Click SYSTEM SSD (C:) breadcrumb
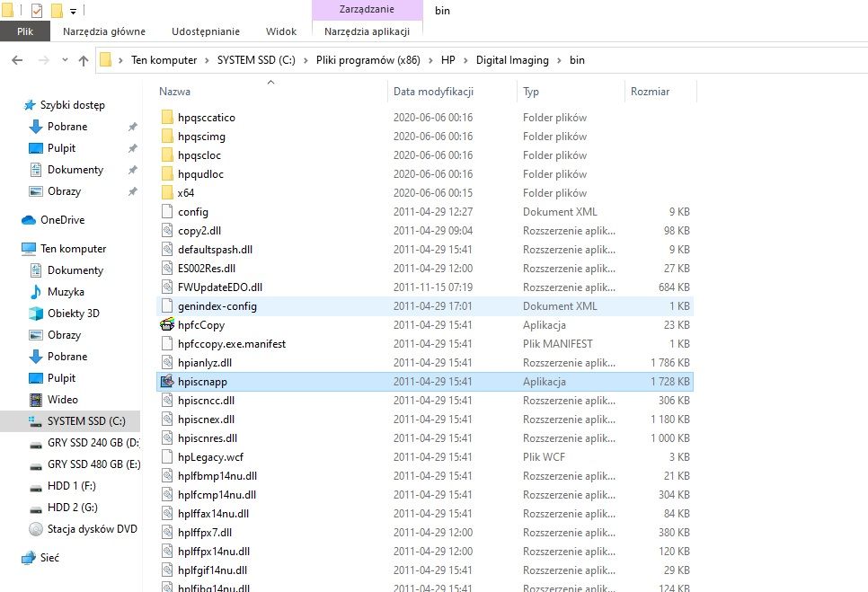The image size is (868, 592). click(256, 60)
